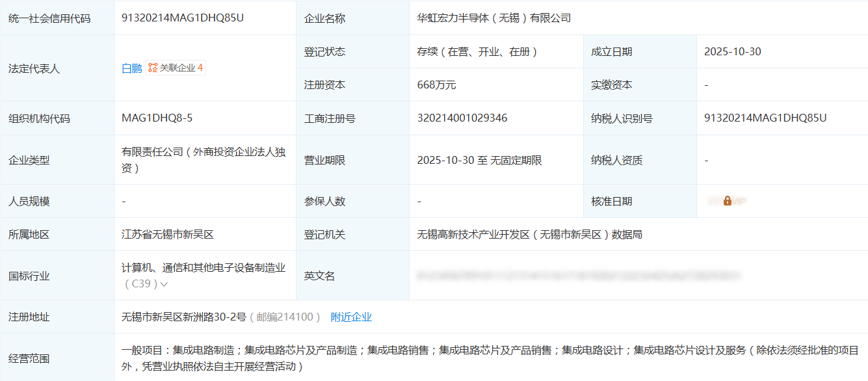Click the establishment date 2025-10-30
The width and height of the screenshot is (868, 381).
click(x=732, y=51)
